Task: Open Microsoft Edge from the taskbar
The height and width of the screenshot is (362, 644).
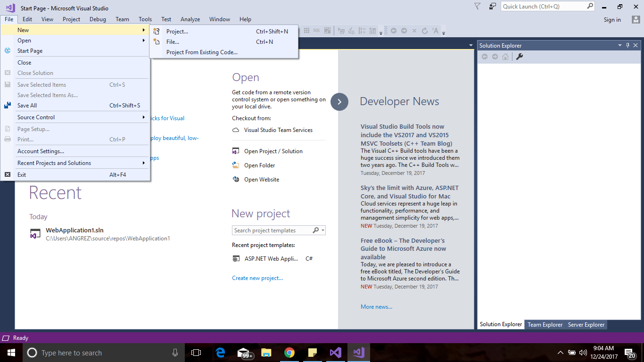Action: (x=220, y=353)
